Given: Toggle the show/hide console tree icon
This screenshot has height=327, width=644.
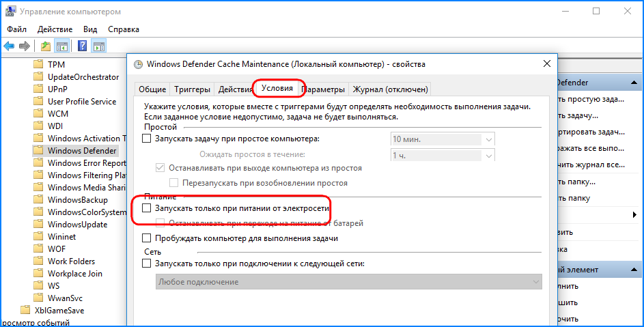Looking at the screenshot, I should point(61,46).
